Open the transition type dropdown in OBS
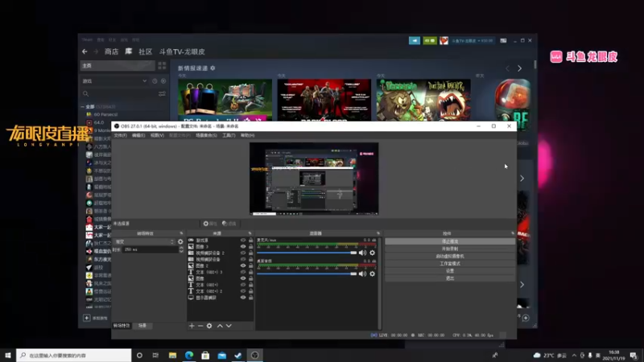Screen dimensions: 644x362 click(x=145, y=242)
